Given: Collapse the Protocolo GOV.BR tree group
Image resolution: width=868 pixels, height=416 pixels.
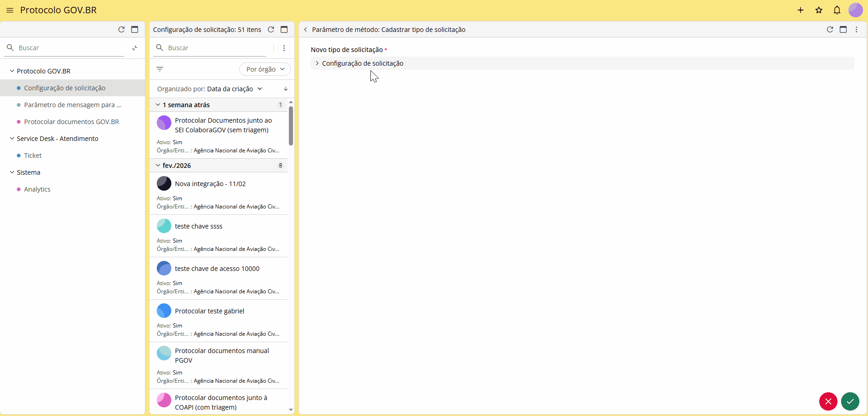Looking at the screenshot, I should tap(12, 71).
